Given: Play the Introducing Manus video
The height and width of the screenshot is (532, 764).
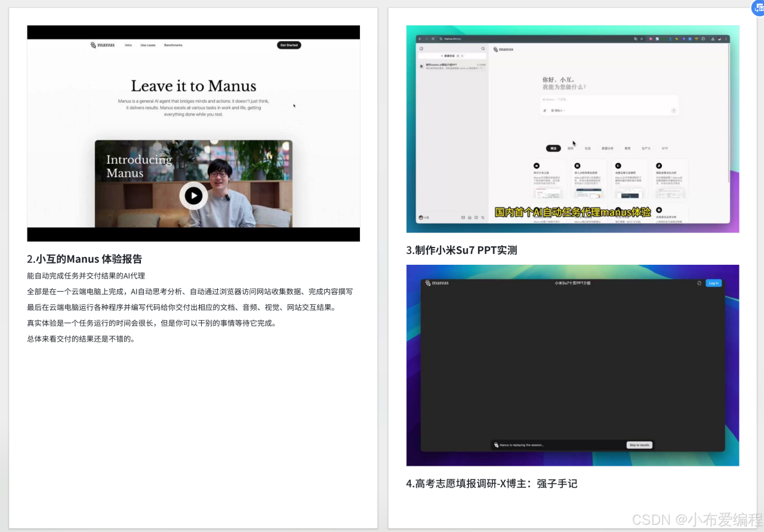Looking at the screenshot, I should click(x=193, y=195).
